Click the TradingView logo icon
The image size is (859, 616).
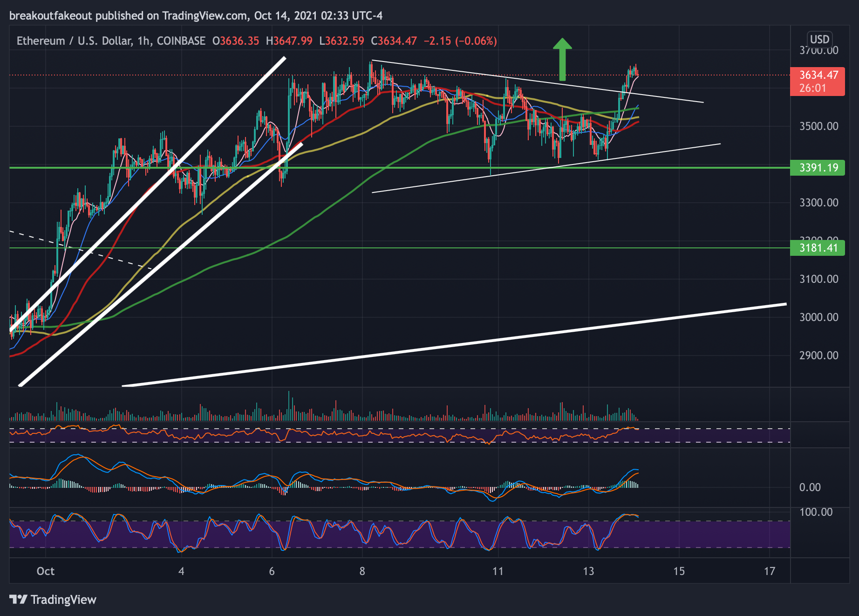click(x=19, y=599)
